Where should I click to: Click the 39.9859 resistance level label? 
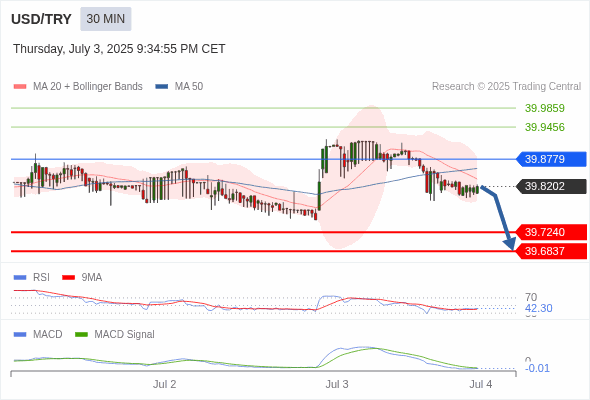(544, 108)
